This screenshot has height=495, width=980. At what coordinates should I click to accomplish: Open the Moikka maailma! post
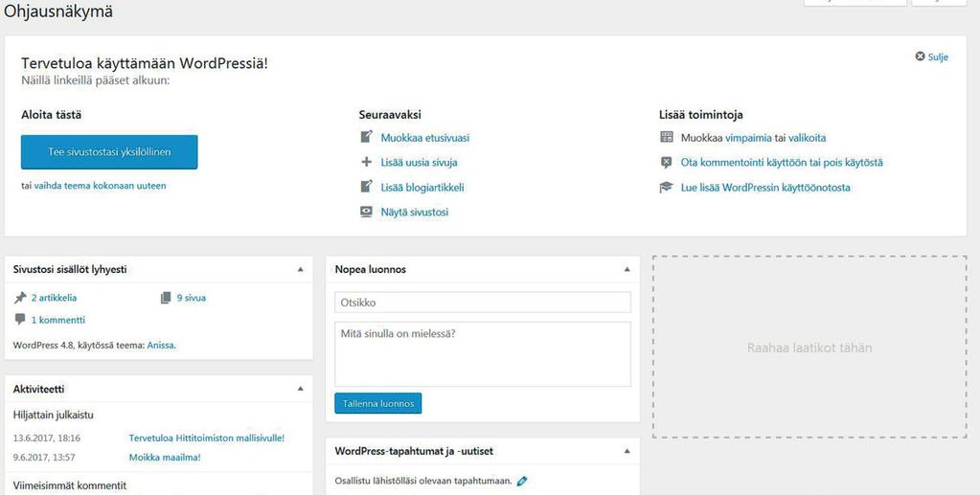tap(165, 458)
